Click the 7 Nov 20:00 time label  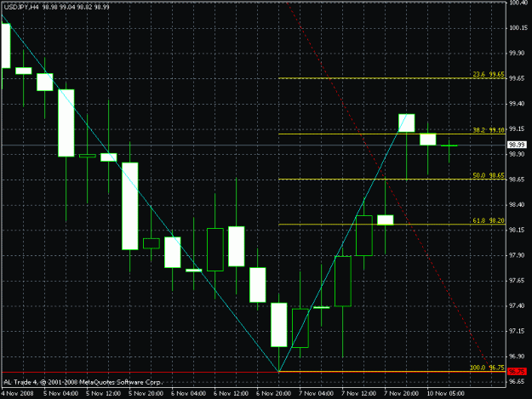(x=402, y=394)
